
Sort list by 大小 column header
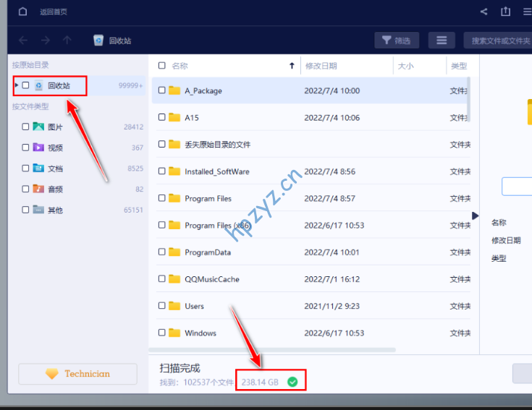(x=405, y=66)
